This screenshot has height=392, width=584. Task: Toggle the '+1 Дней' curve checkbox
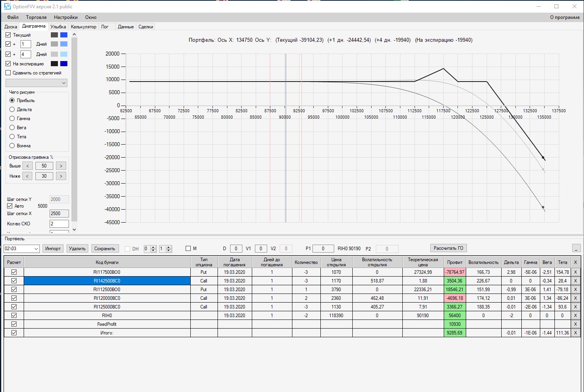point(8,44)
